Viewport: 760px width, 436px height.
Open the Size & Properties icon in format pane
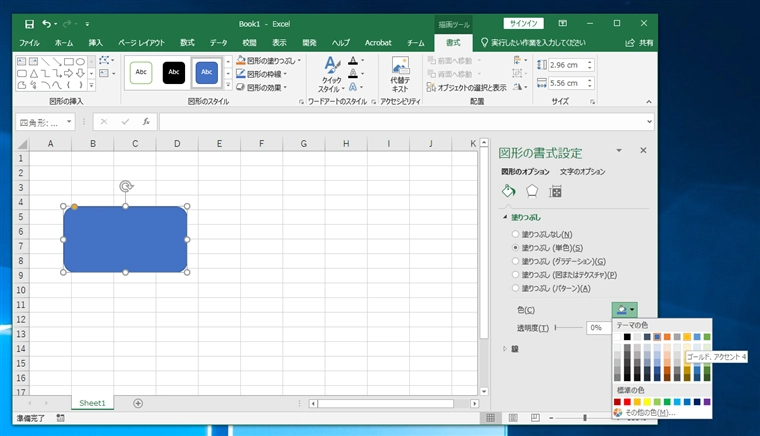(x=556, y=191)
